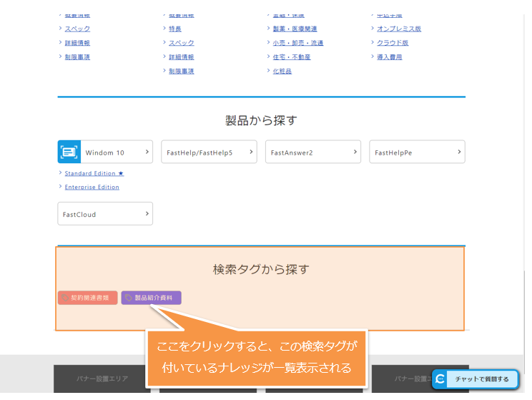Open the 導入費用 link

coord(389,57)
